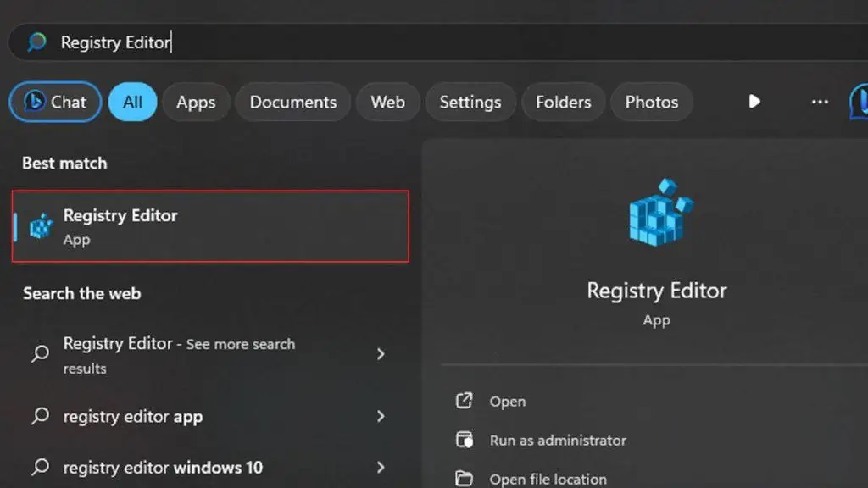Click the 'App' label in preview pane

coord(657,320)
